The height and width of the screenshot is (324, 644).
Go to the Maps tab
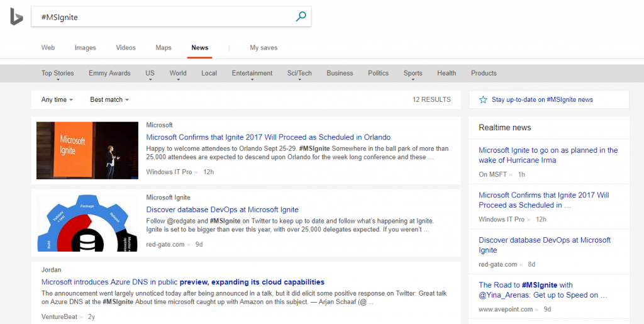[x=164, y=48]
